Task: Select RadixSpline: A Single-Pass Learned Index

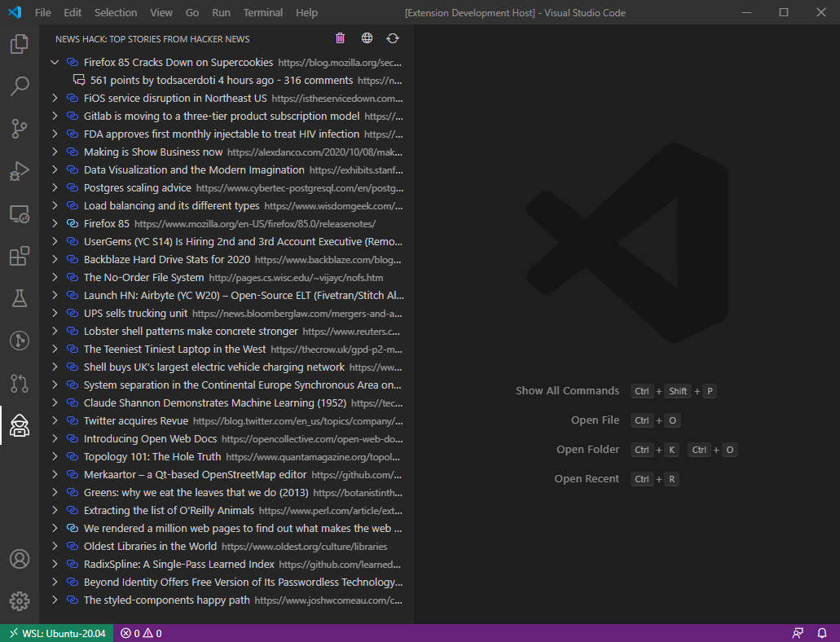Action: pyautogui.click(x=226, y=565)
